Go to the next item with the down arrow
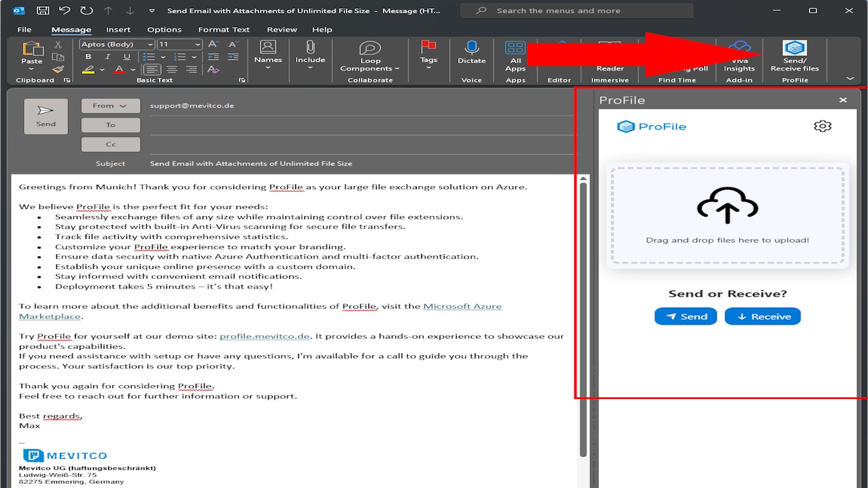Image resolution: width=868 pixels, height=488 pixels. [129, 11]
